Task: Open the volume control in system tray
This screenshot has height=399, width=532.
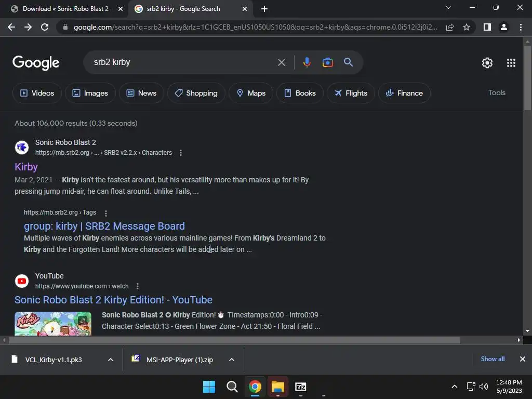Action: 484,387
